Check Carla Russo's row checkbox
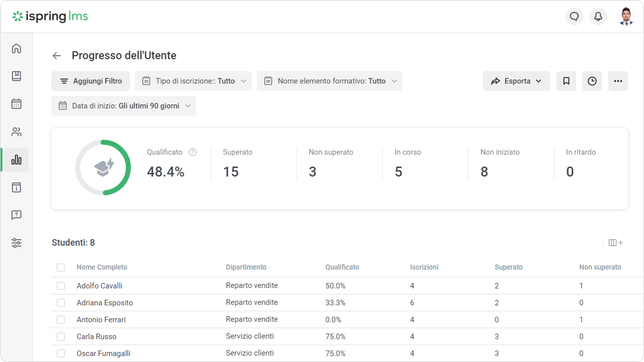The width and height of the screenshot is (644, 362). (61, 336)
